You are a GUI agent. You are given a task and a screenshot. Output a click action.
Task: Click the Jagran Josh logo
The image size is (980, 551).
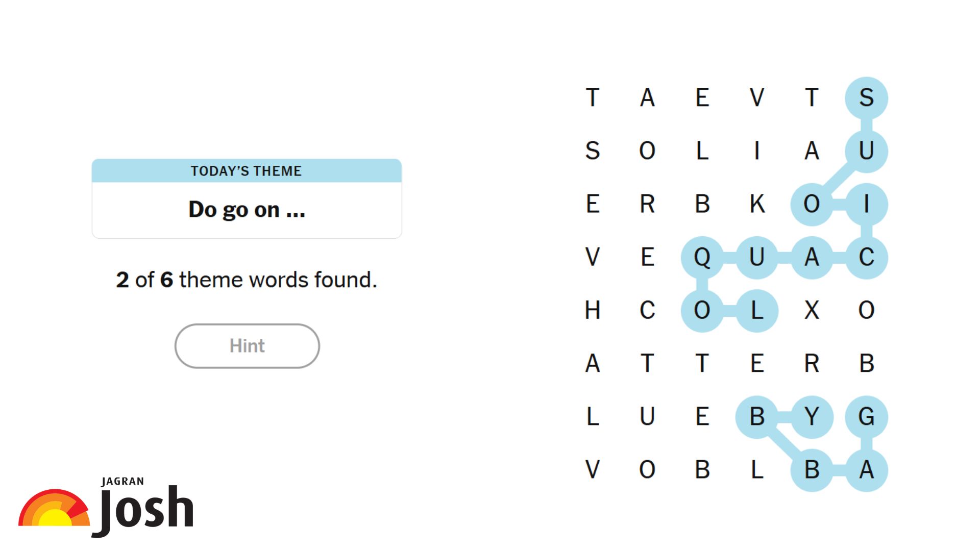tap(106, 508)
